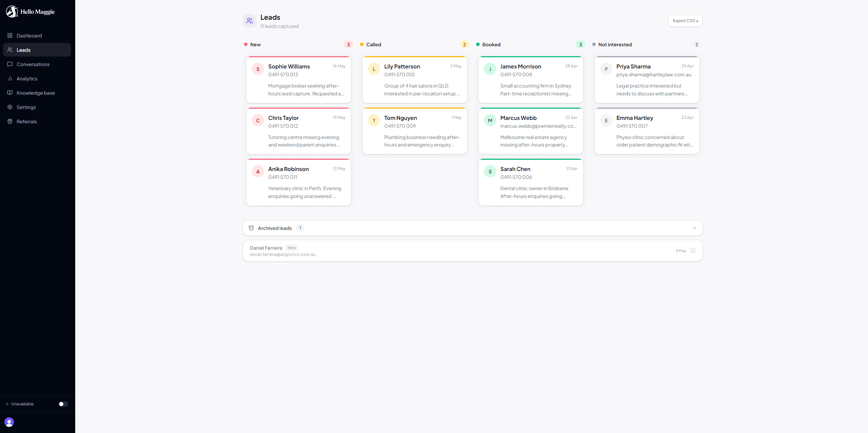
Task: Click Marcus Webb's M avatar
Action: (490, 120)
